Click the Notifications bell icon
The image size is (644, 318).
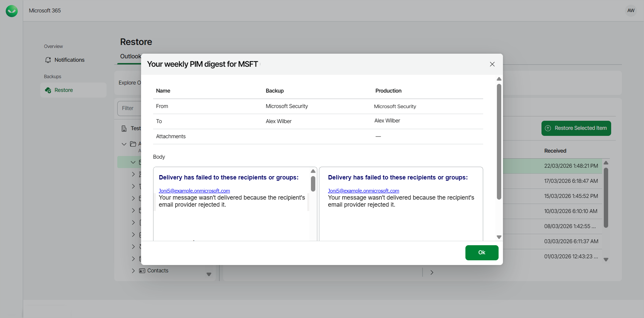tap(48, 60)
